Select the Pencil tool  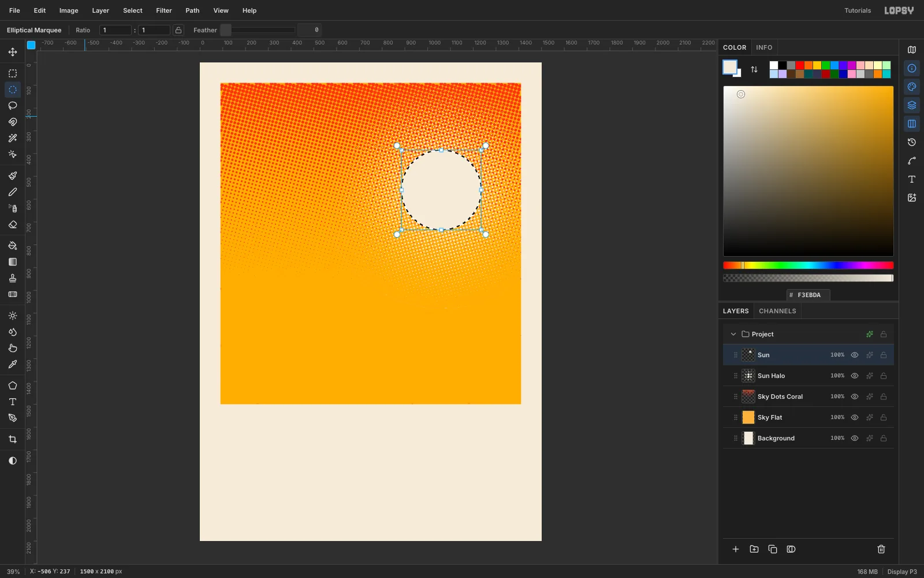(13, 192)
